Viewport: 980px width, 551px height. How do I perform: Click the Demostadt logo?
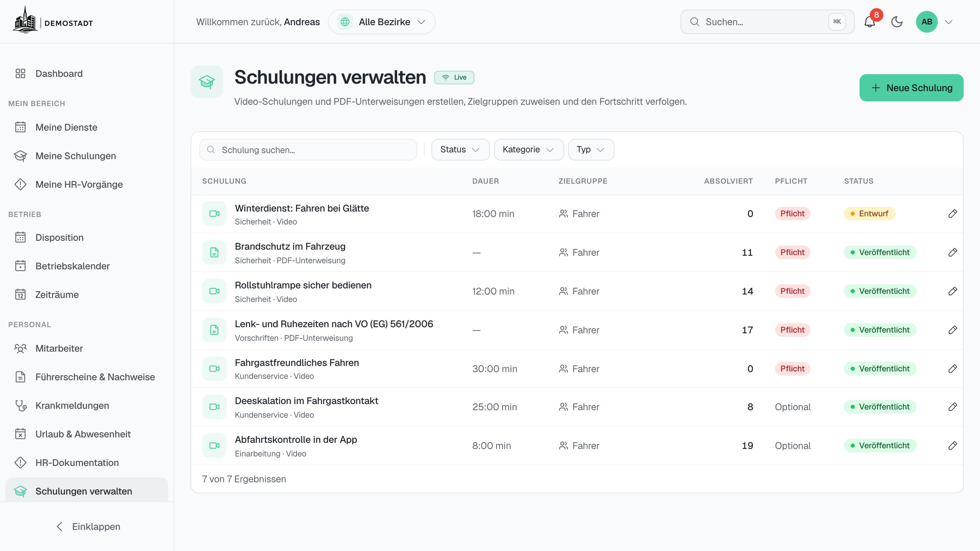(53, 20)
